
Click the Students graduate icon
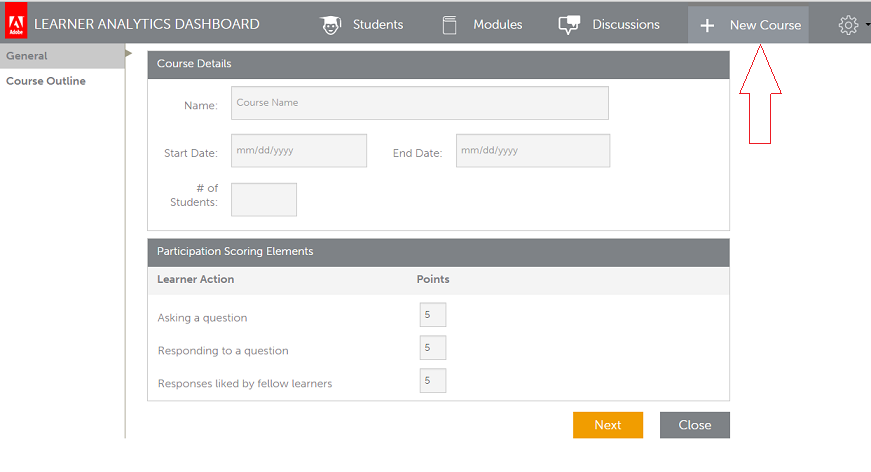[331, 25]
